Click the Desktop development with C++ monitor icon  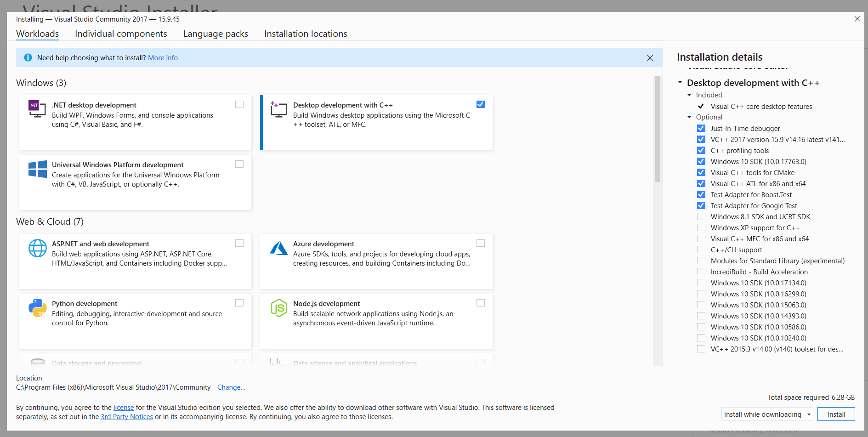point(278,109)
